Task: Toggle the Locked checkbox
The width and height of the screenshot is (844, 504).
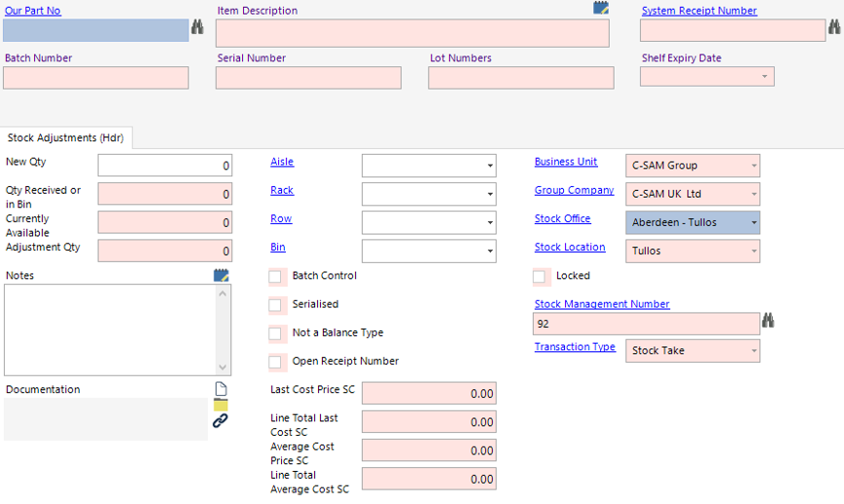Action: click(541, 277)
